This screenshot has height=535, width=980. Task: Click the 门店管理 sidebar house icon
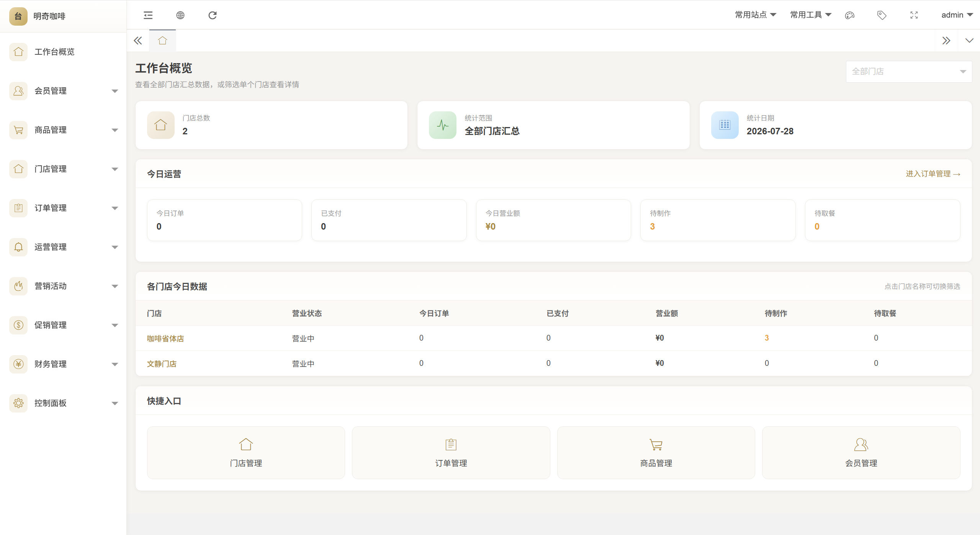point(18,169)
